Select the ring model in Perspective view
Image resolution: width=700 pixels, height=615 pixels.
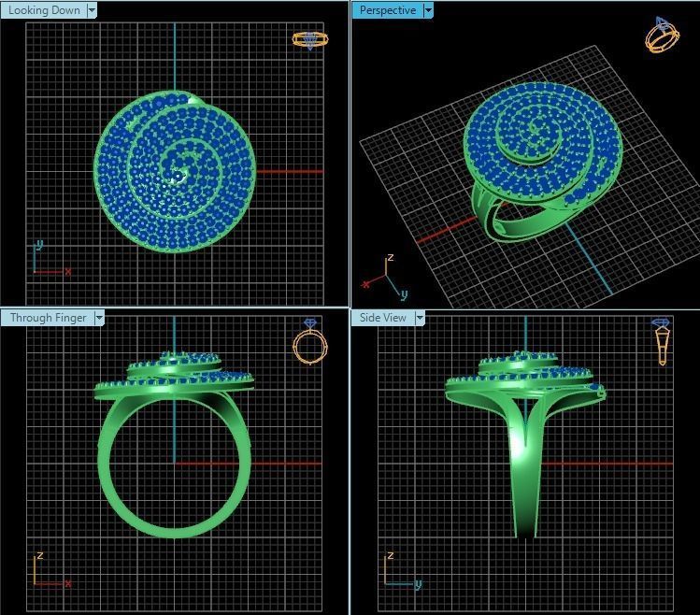click(542, 161)
